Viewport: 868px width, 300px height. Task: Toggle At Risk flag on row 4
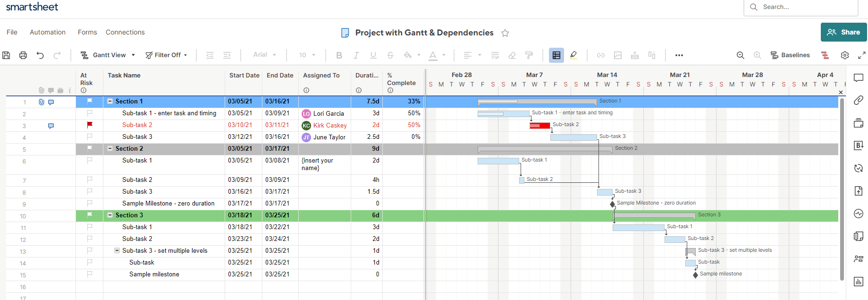[x=90, y=137]
